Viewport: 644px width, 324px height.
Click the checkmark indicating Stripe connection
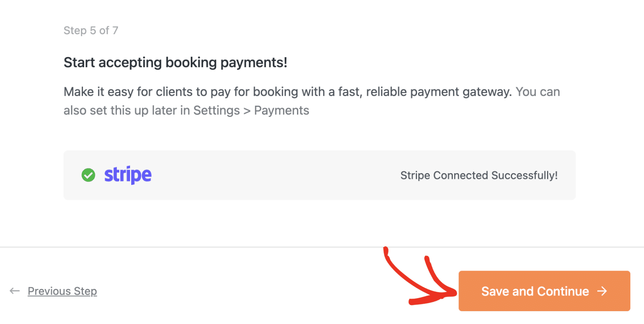tap(88, 175)
